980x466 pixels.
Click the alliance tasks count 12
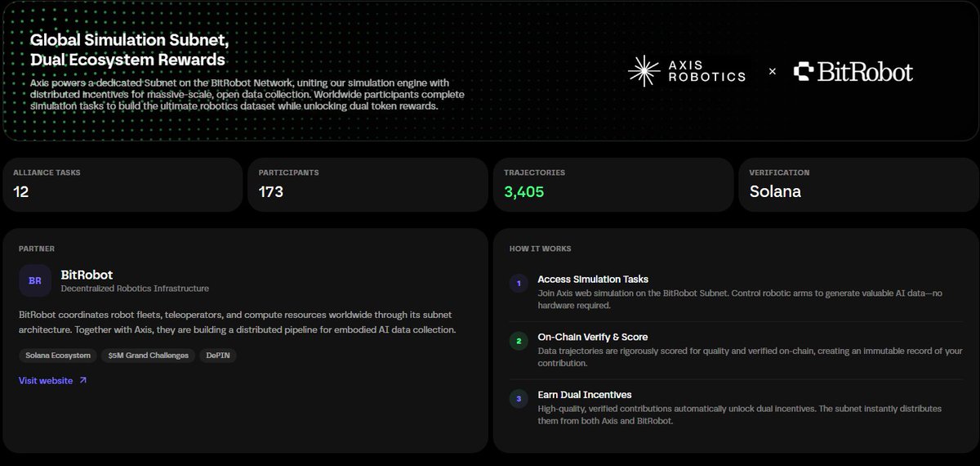pyautogui.click(x=21, y=192)
